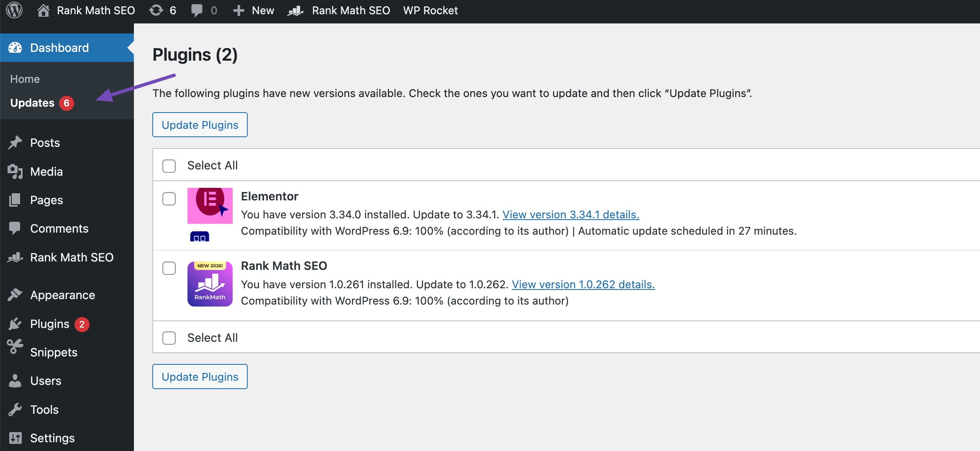This screenshot has width=980, height=451.
Task: View comments via the speech bubble icon
Action: point(197,10)
